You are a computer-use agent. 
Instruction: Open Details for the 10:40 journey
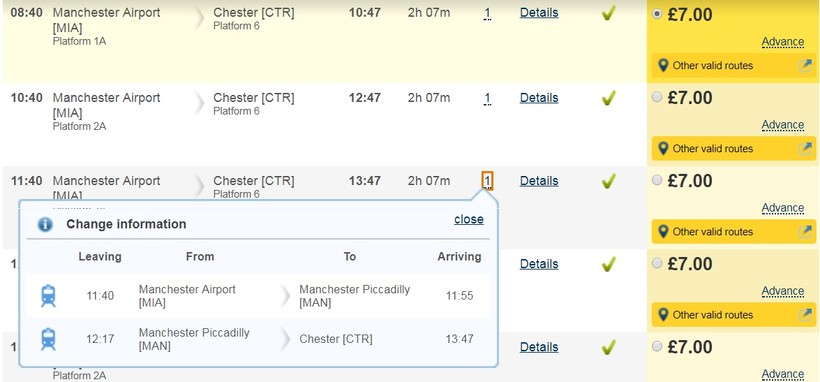[539, 98]
